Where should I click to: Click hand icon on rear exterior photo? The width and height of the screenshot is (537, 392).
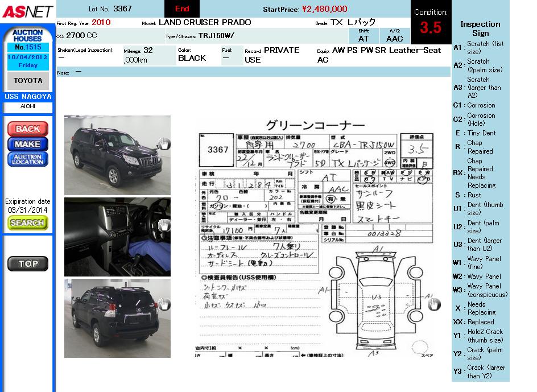[163, 304]
